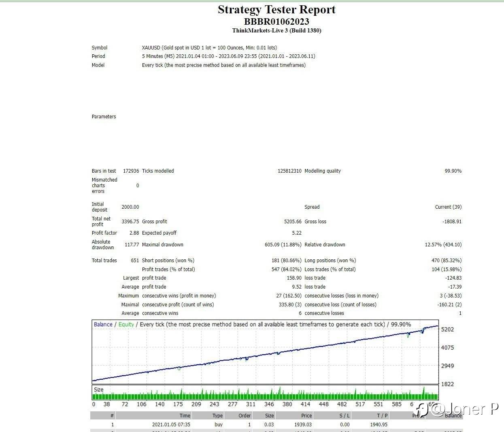Click the watermark logo beside Joner P
Viewport: 504px width, 432px height.
[423, 409]
